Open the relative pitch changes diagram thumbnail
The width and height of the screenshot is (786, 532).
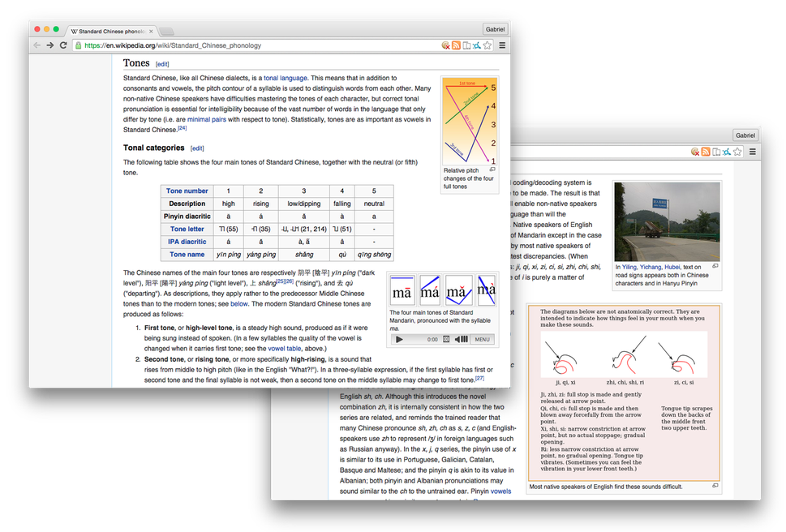coord(470,121)
